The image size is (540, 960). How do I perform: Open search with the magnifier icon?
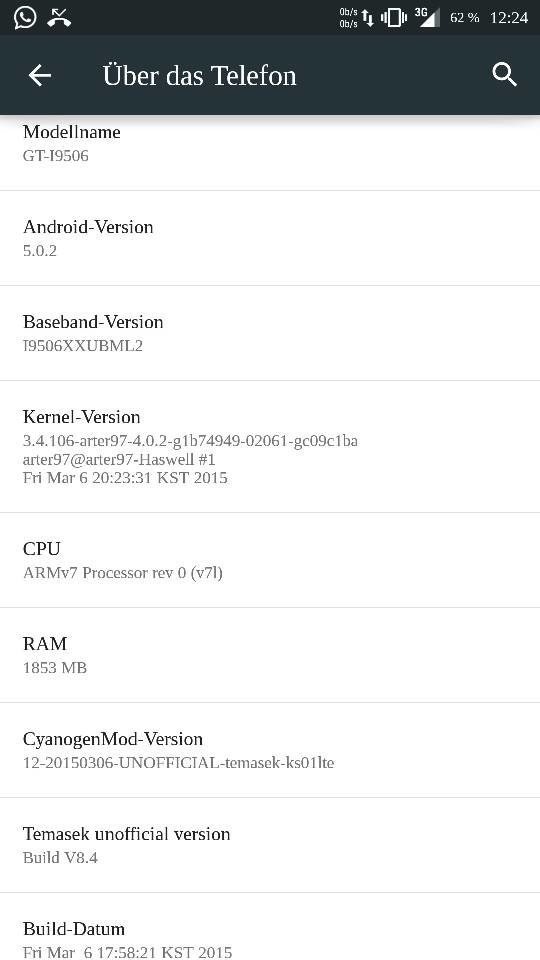[x=504, y=75]
